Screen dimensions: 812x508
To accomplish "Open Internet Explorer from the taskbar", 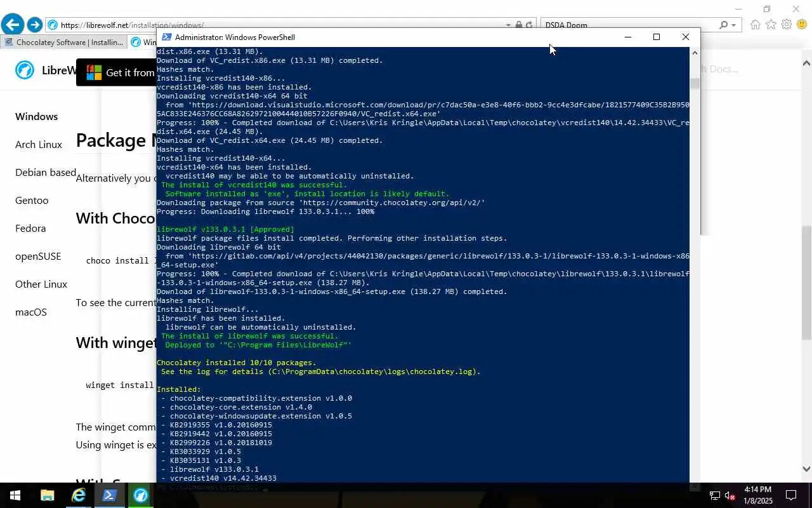I will (x=78, y=495).
